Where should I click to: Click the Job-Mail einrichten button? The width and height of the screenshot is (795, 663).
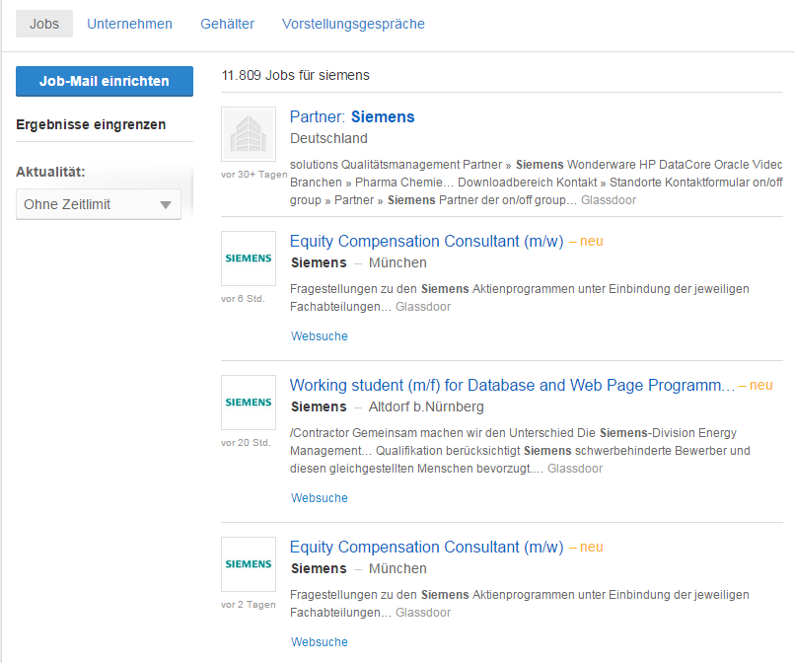click(104, 81)
